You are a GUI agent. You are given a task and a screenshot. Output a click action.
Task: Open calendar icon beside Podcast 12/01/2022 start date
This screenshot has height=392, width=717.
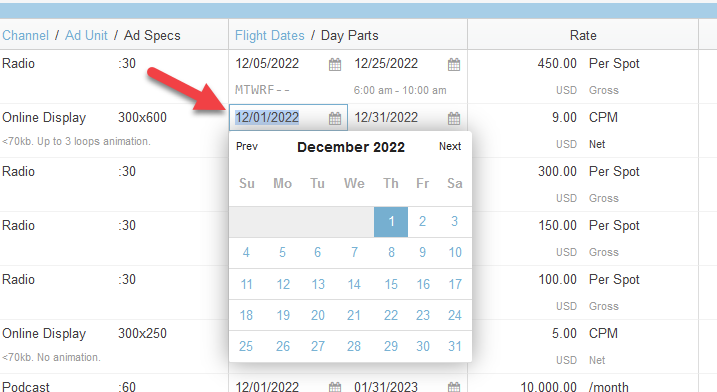coord(335,387)
